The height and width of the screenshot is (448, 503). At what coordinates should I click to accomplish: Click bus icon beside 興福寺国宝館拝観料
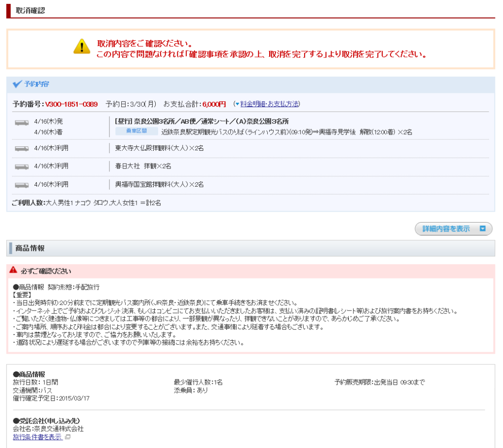click(22, 185)
